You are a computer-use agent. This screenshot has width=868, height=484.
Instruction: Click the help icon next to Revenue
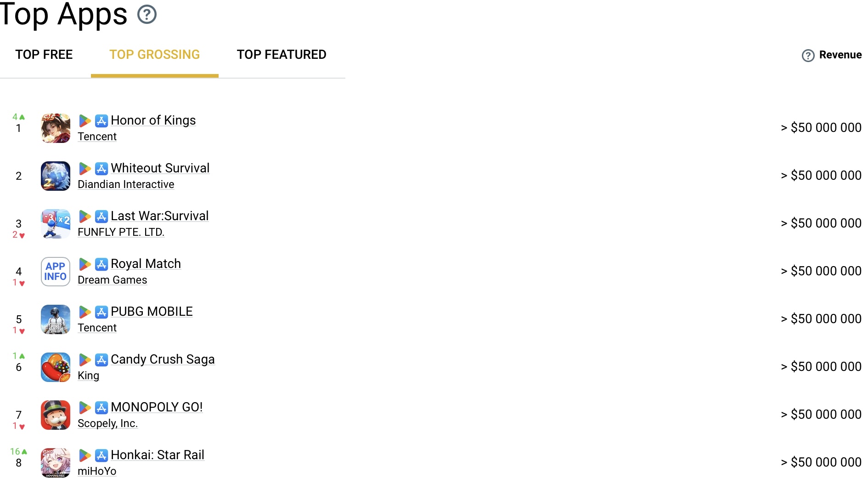point(808,56)
